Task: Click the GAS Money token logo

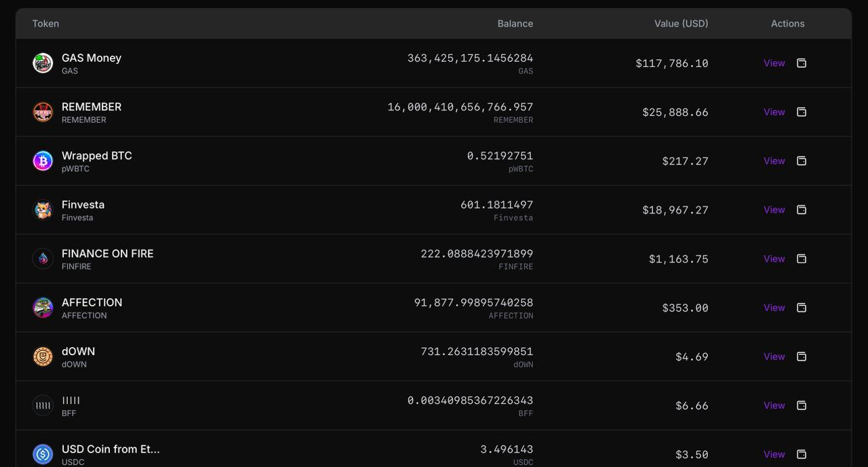Action: click(x=43, y=63)
